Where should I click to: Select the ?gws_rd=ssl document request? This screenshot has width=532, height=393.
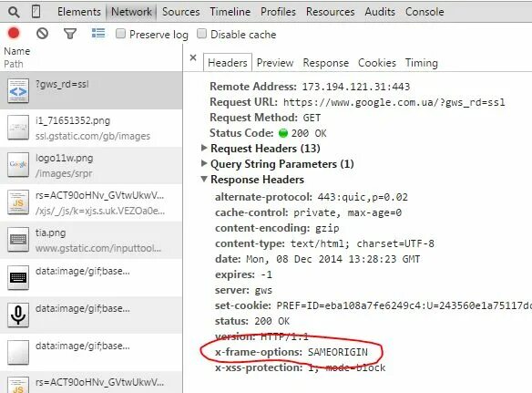(x=91, y=90)
